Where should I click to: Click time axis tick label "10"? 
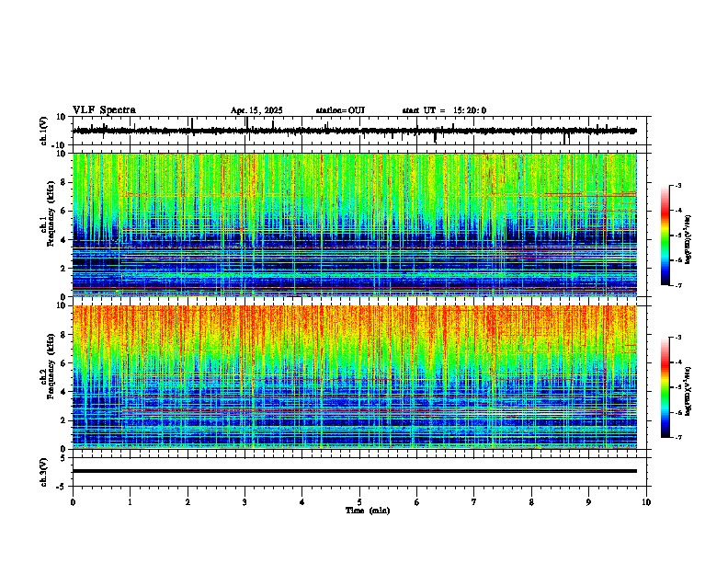[646, 502]
